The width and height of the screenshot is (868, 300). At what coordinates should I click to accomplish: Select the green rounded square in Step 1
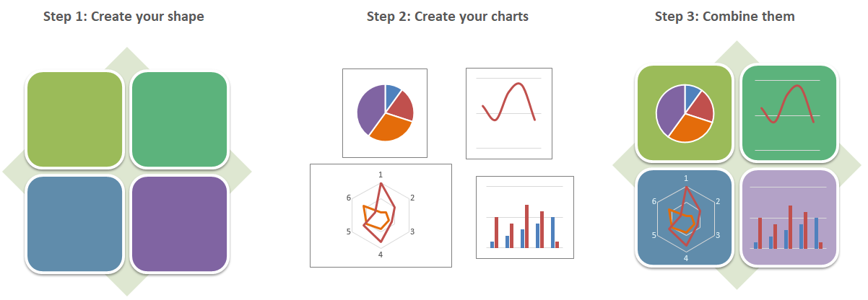click(x=179, y=120)
